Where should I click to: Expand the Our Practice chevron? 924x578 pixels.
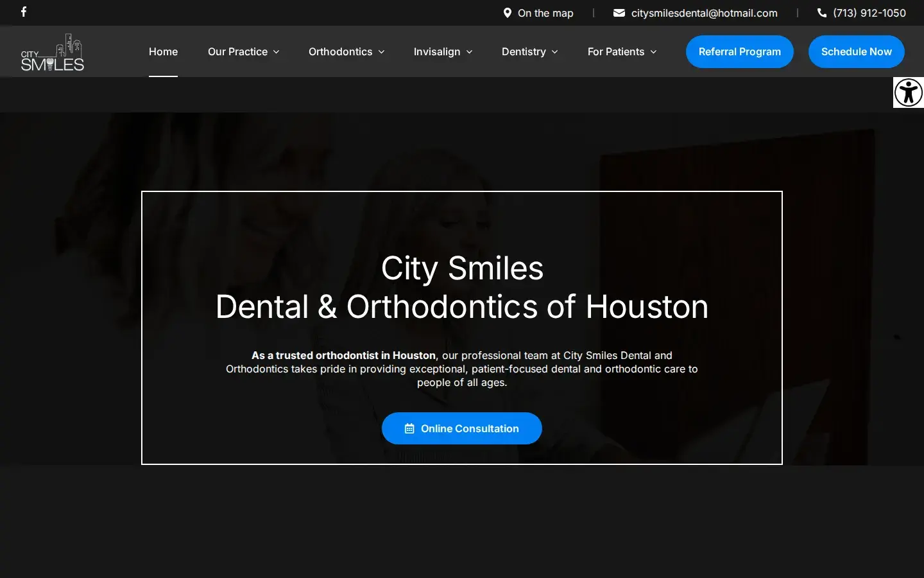click(277, 52)
